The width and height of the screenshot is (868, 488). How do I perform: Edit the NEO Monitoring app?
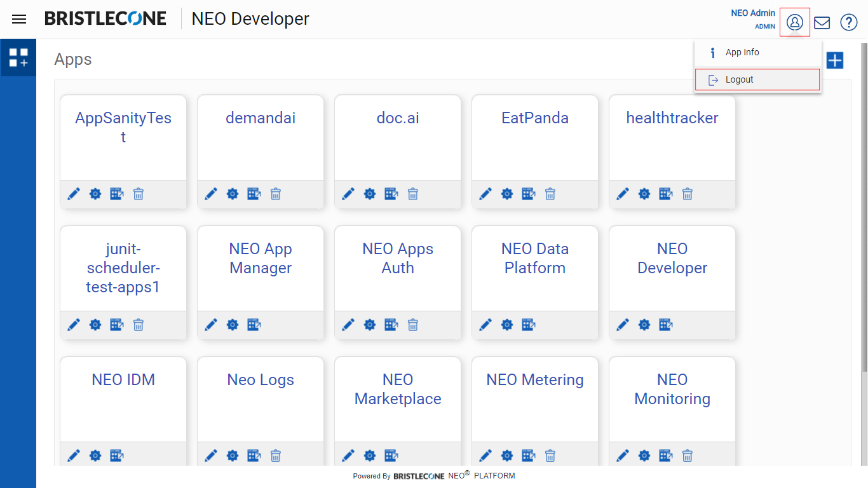pos(623,456)
